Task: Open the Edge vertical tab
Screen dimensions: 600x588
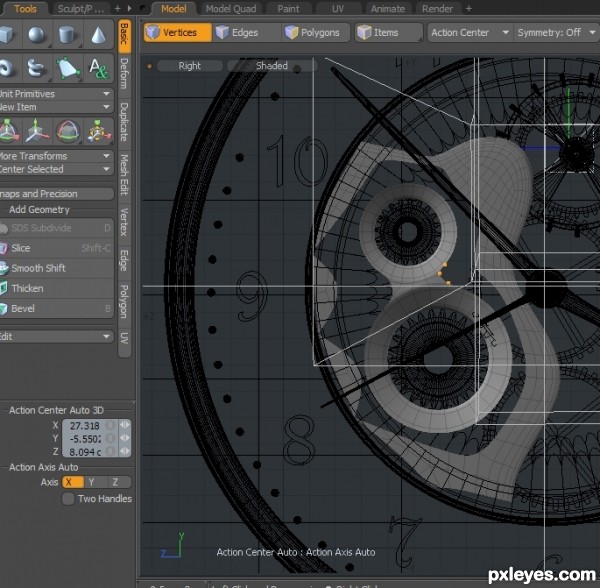Action: pyautogui.click(x=124, y=261)
